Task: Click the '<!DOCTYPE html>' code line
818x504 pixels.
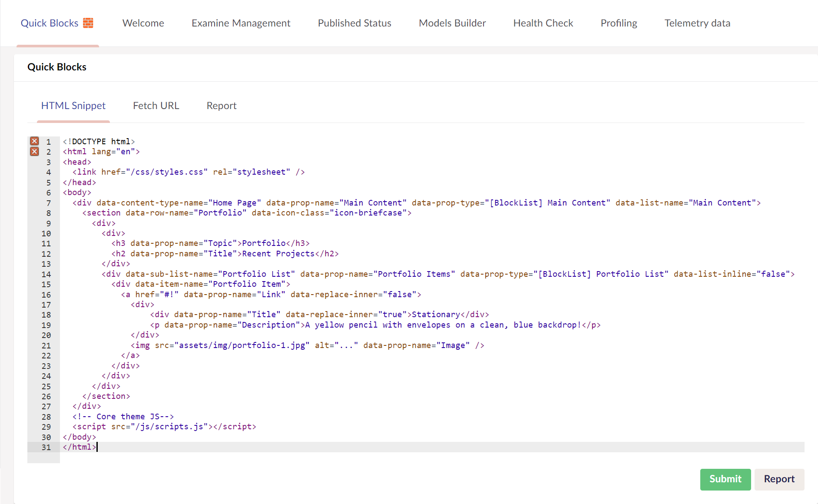Action: click(99, 142)
